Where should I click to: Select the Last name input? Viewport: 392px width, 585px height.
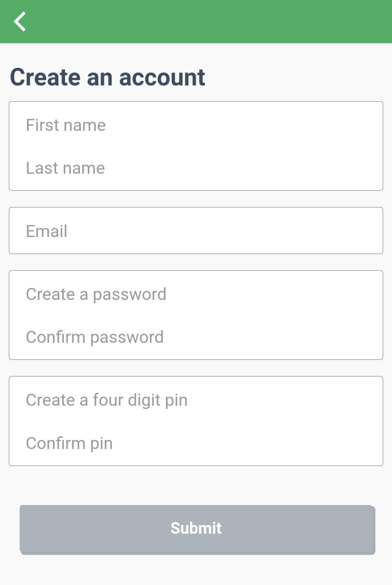click(196, 168)
